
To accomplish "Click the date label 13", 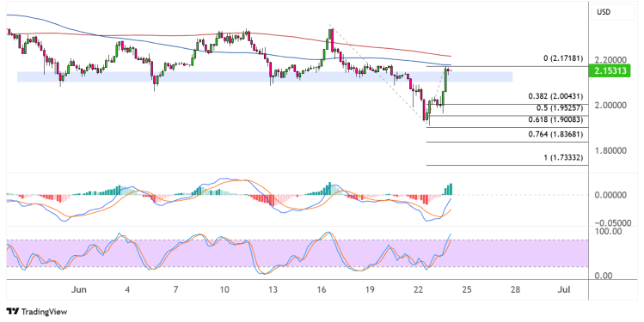I will coord(273,290).
